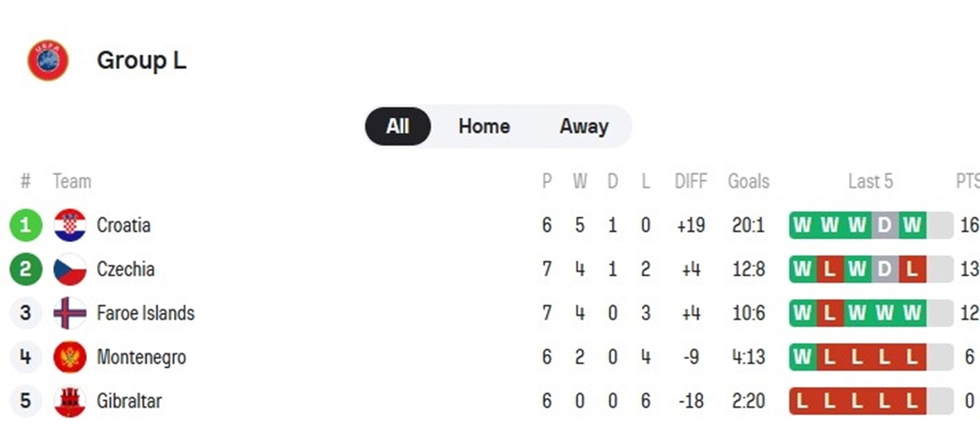The image size is (980, 434).
Task: Select the All standings filter
Action: tap(397, 126)
